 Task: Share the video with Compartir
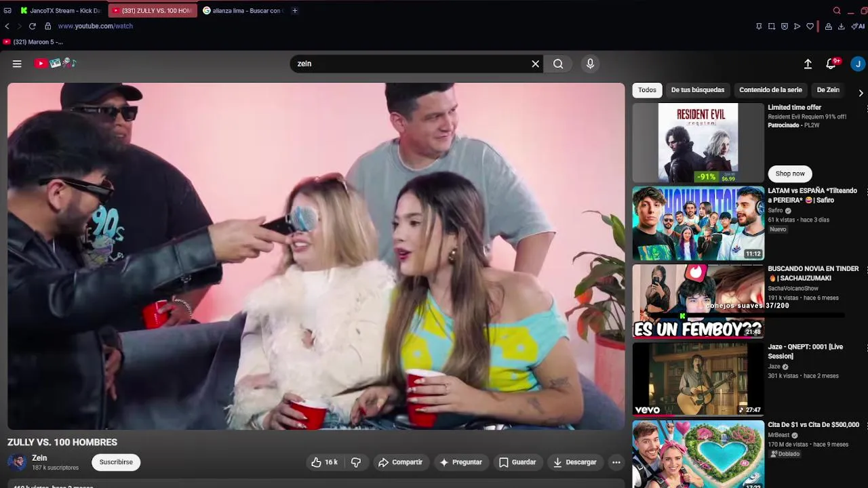coord(400,462)
